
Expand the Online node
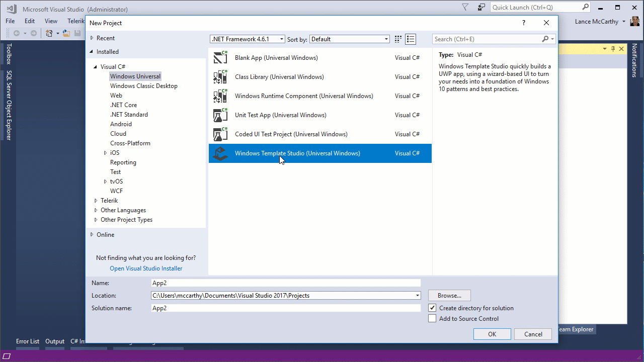(x=92, y=234)
